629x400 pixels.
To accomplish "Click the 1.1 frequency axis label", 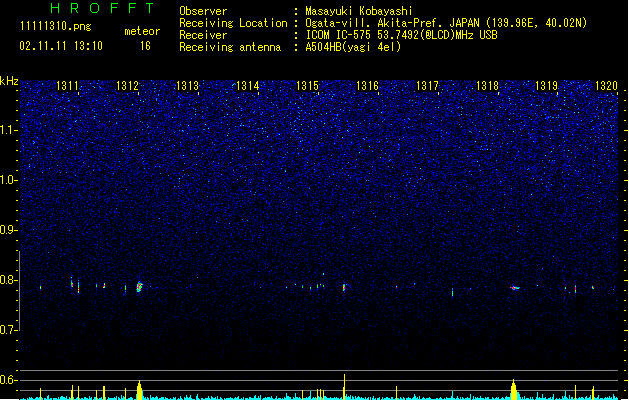I will pyautogui.click(x=9, y=130).
